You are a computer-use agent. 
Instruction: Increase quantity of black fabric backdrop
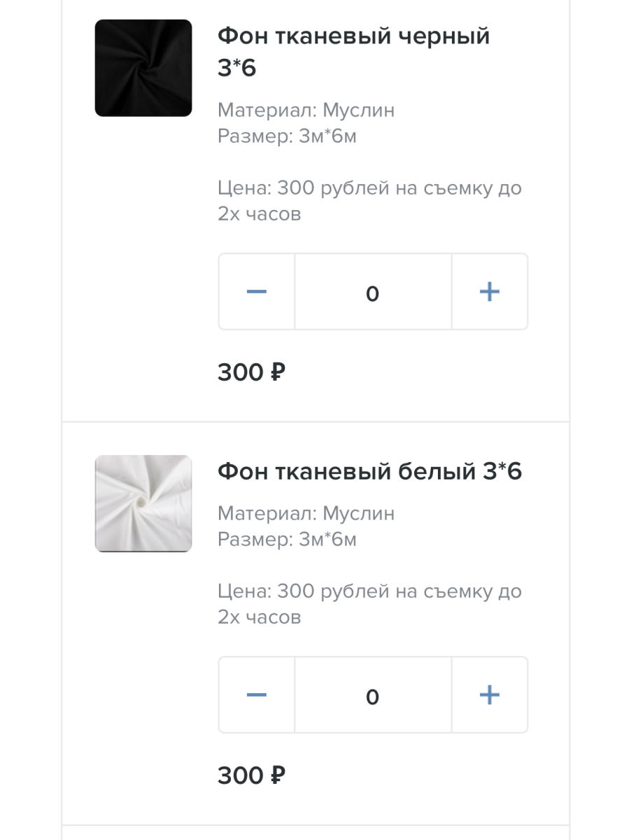point(490,292)
